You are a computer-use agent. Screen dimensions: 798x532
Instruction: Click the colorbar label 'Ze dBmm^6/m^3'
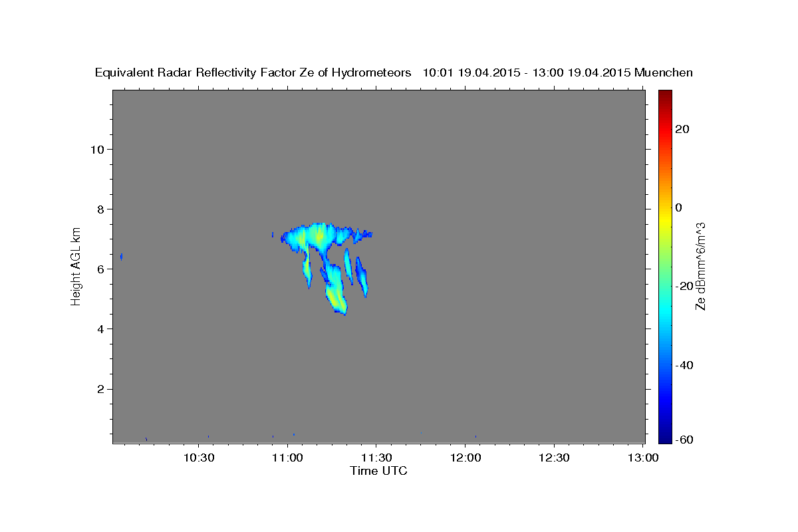pos(700,266)
